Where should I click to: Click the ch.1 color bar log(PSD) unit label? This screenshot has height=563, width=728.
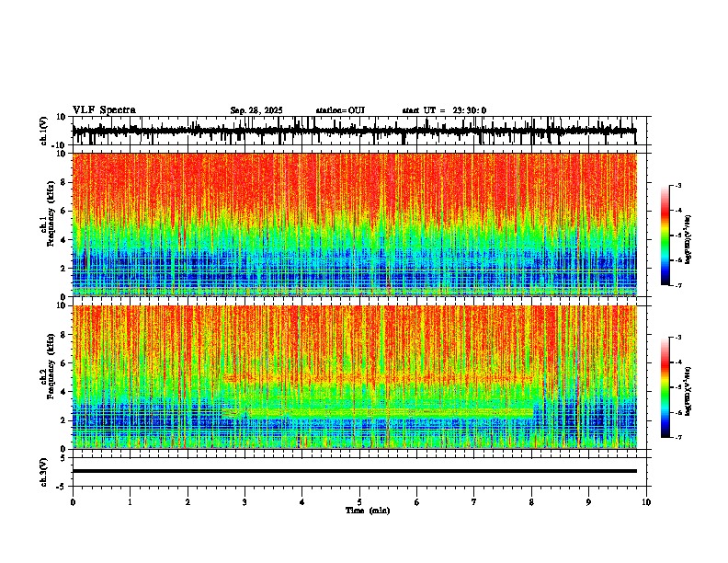tap(688, 240)
